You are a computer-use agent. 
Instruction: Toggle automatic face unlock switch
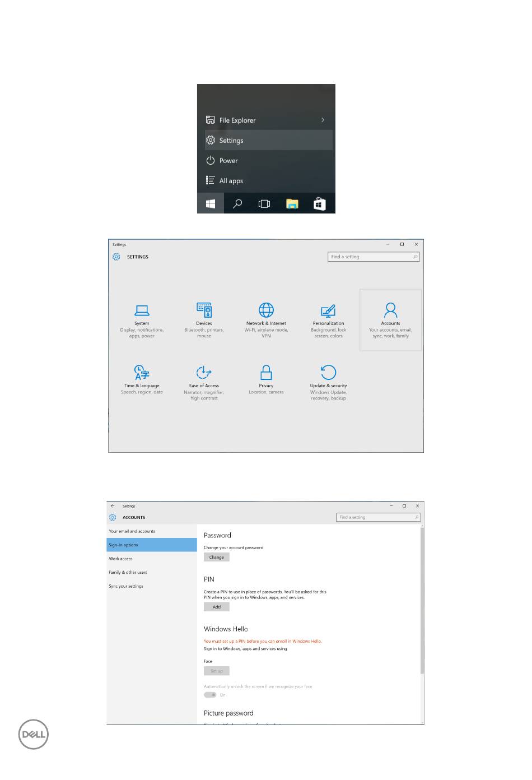210,695
